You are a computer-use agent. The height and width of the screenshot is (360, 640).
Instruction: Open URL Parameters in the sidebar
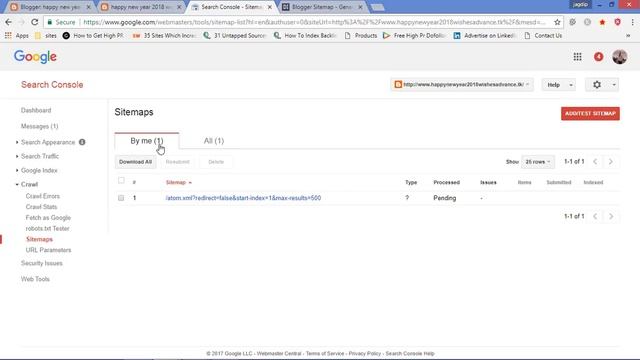tap(48, 250)
